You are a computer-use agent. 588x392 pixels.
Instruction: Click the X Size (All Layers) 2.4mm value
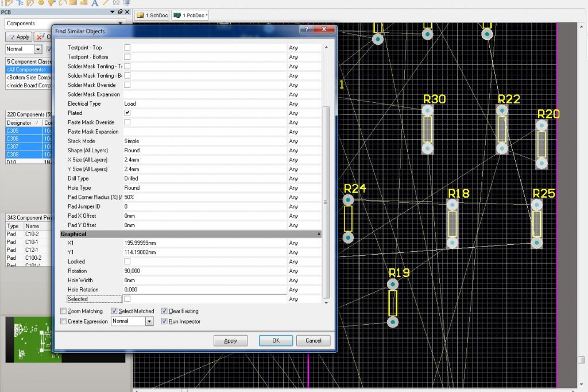click(205, 160)
